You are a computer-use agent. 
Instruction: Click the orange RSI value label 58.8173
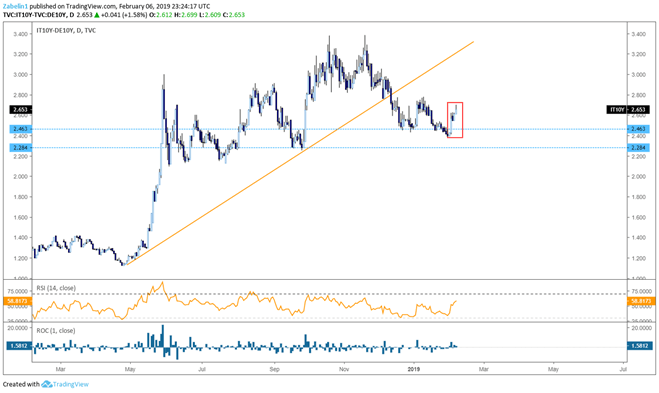coord(18,301)
